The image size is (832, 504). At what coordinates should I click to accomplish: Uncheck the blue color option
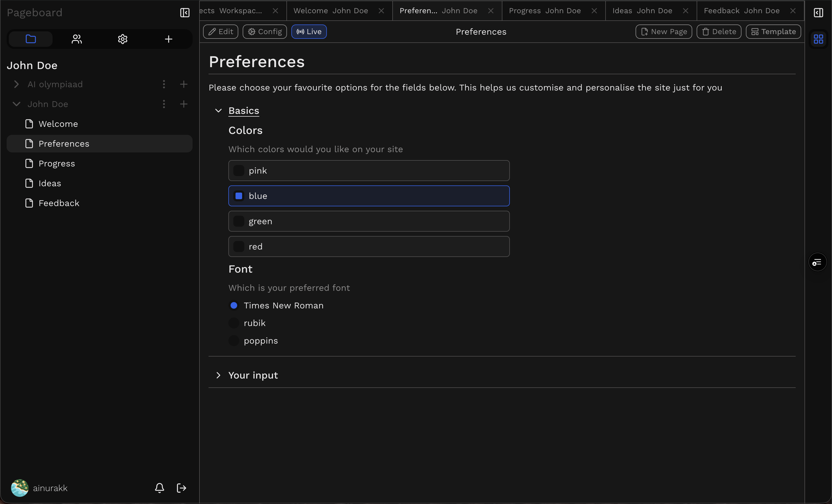[239, 196]
